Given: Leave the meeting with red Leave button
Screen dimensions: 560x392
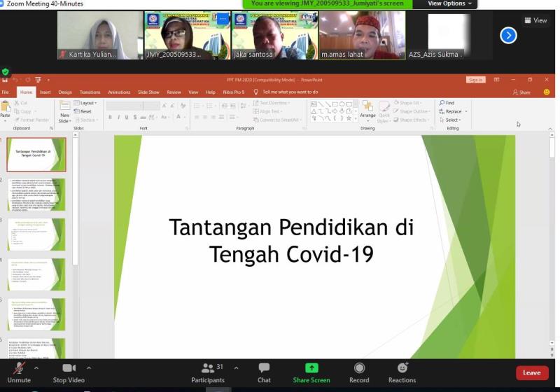Looking at the screenshot, I should tap(532, 372).
